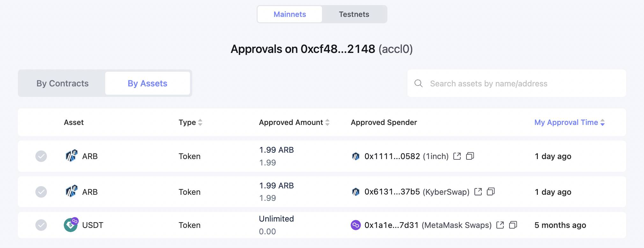Viewport: 644px width, 248px height.
Task: Click Arbitrum network icon beside 0x6131...37b5
Action: click(355, 192)
